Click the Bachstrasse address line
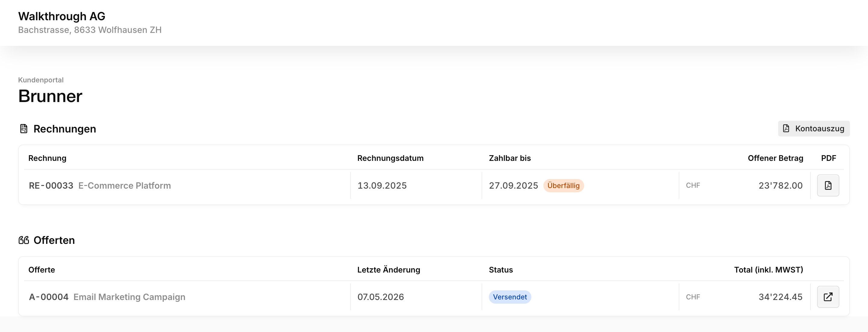Image resolution: width=868 pixels, height=332 pixels. (90, 30)
